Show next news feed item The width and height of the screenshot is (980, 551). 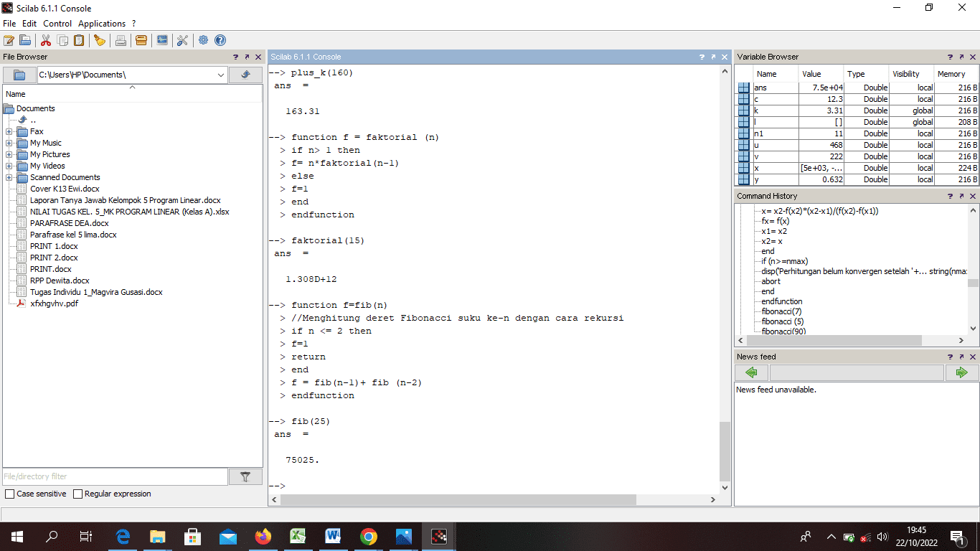point(961,372)
